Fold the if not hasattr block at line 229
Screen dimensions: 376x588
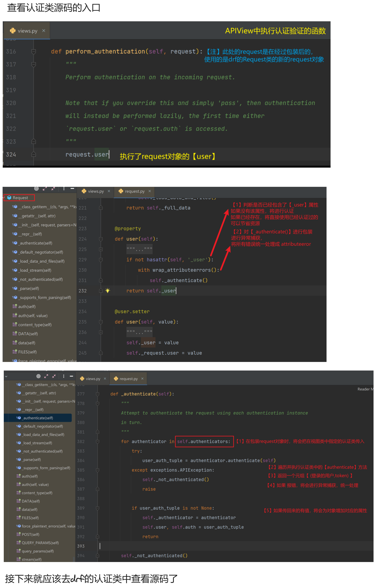point(101,260)
